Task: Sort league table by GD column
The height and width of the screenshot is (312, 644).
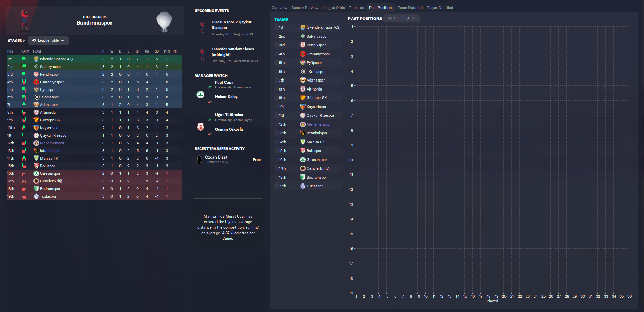Action: [x=157, y=51]
